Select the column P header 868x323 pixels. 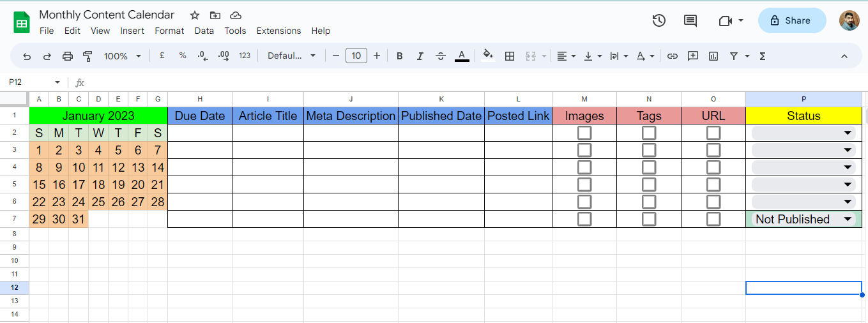(803, 99)
